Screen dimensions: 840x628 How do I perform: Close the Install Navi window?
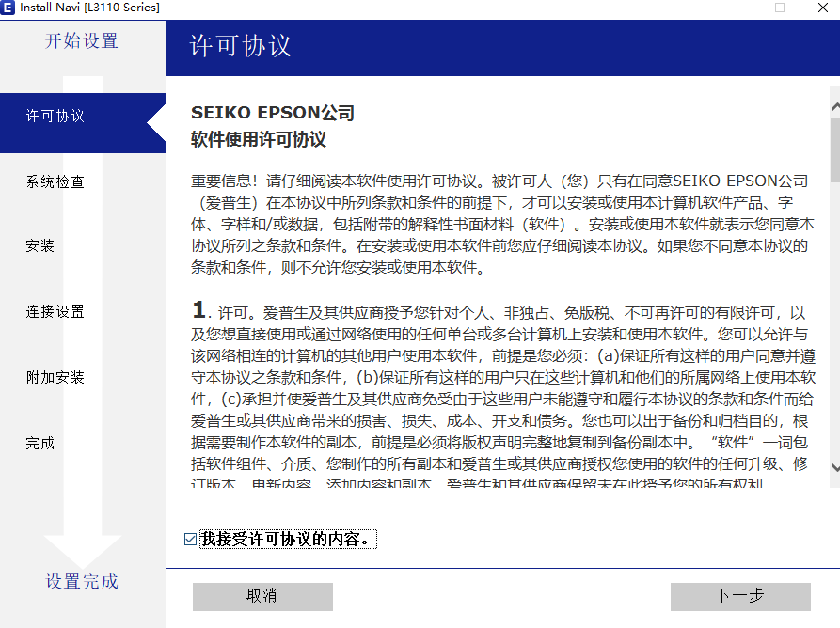823,8
